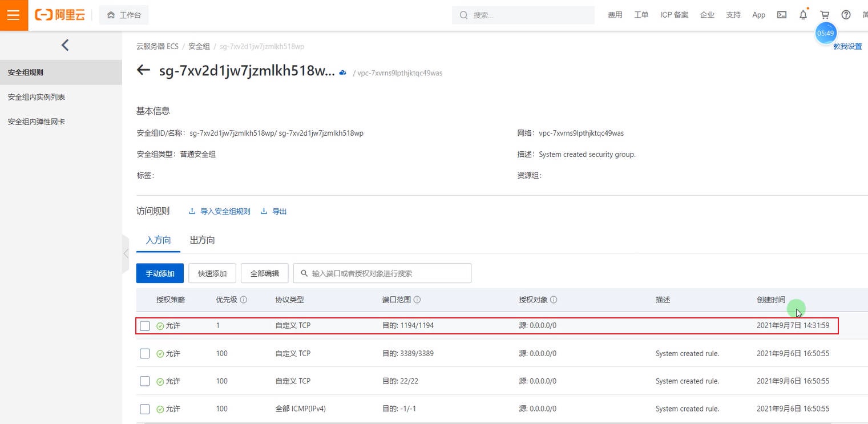
Task: Click the 快速添加 button
Action: 212,273
